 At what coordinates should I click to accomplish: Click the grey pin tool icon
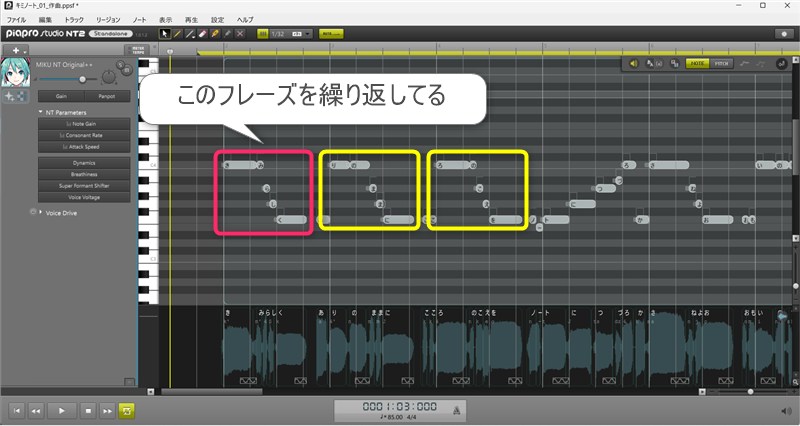tap(228, 34)
